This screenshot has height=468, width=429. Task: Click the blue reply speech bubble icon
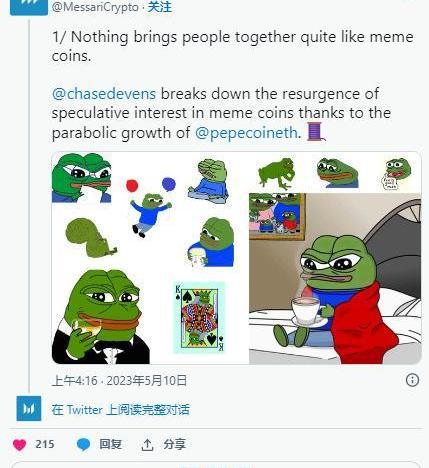pyautogui.click(x=83, y=445)
